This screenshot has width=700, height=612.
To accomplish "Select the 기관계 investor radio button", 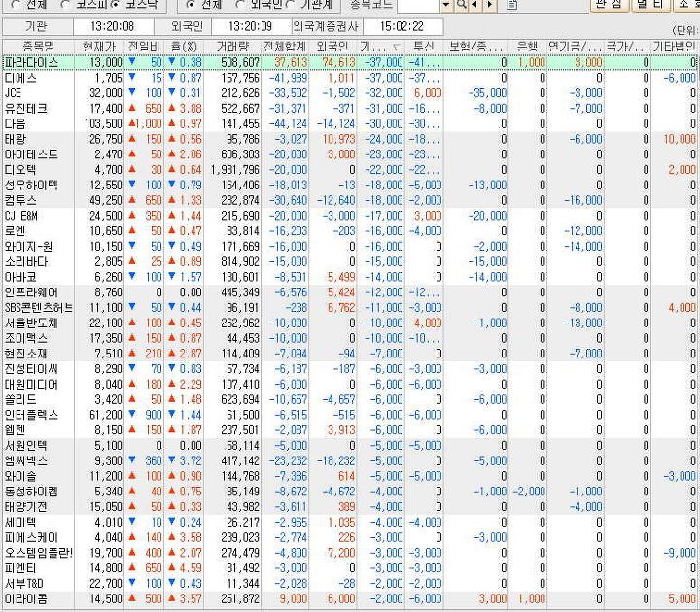I will click(290, 5).
